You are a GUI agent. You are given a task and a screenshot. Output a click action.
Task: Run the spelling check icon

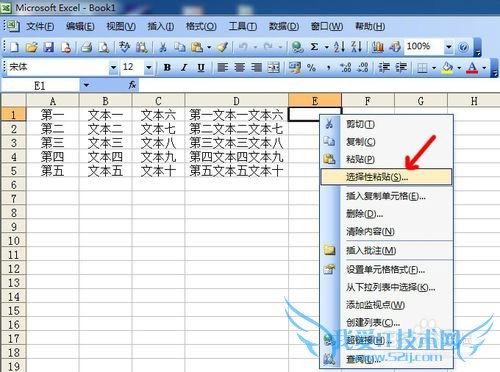pos(125,47)
